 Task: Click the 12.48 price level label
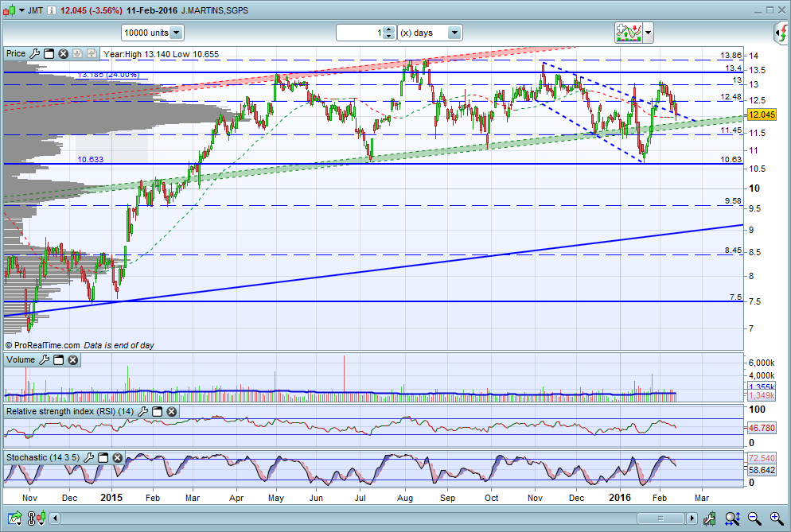click(731, 97)
